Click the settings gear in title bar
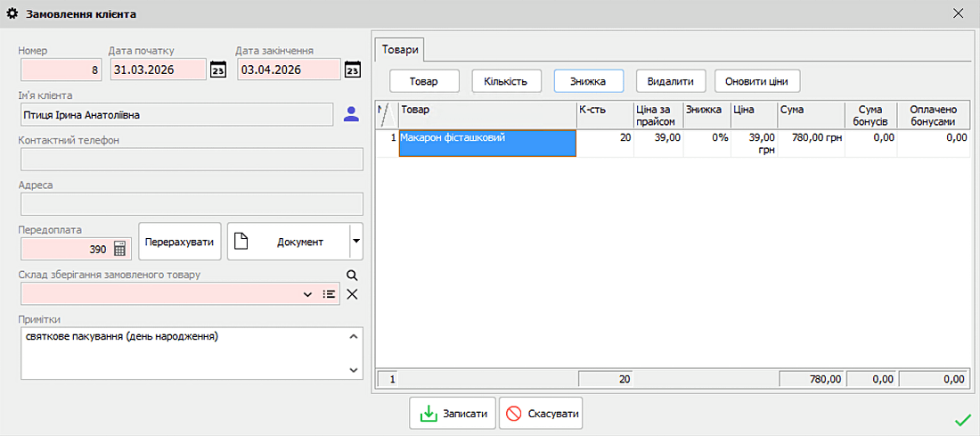980x436 pixels. (12, 14)
